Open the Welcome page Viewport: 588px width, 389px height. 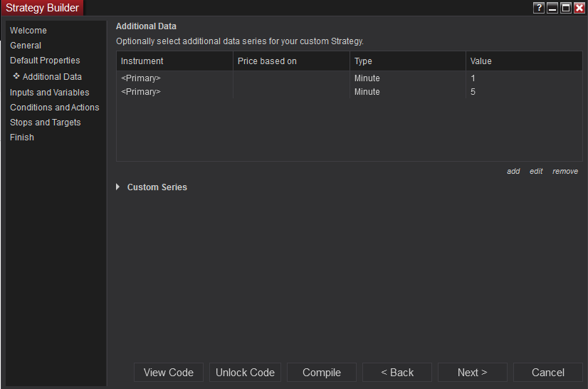[28, 31]
